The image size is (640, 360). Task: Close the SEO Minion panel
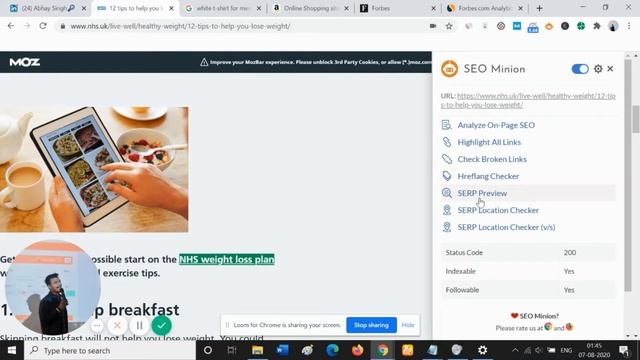[610, 69]
